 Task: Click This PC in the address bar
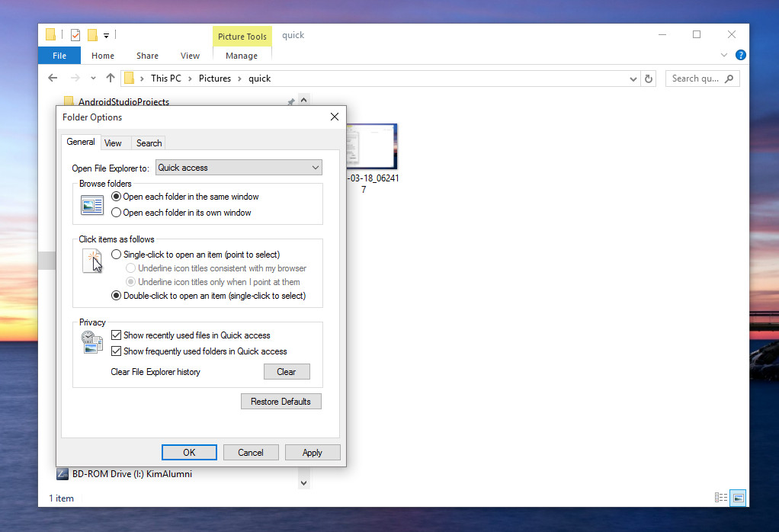click(x=166, y=79)
